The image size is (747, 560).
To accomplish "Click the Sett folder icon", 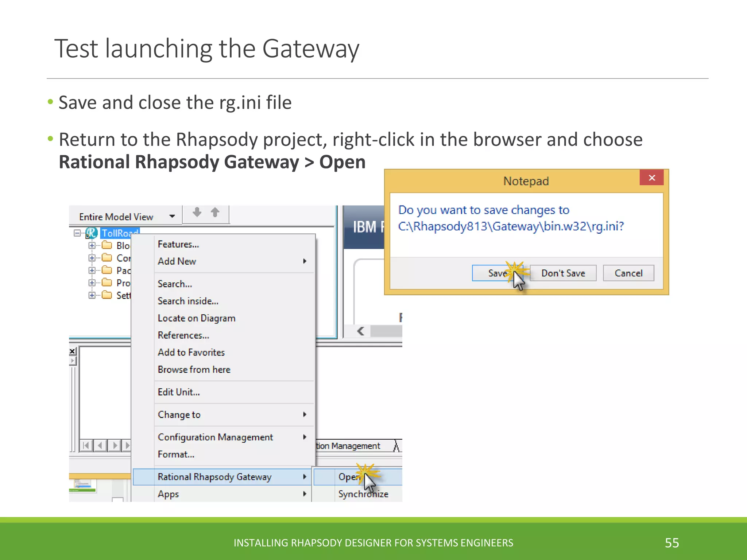I will [107, 295].
